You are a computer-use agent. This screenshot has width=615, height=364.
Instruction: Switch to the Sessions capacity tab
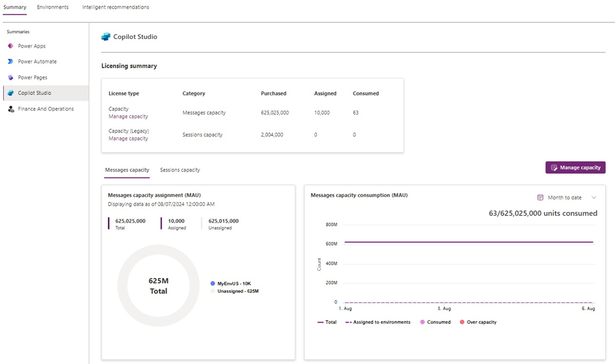point(180,170)
